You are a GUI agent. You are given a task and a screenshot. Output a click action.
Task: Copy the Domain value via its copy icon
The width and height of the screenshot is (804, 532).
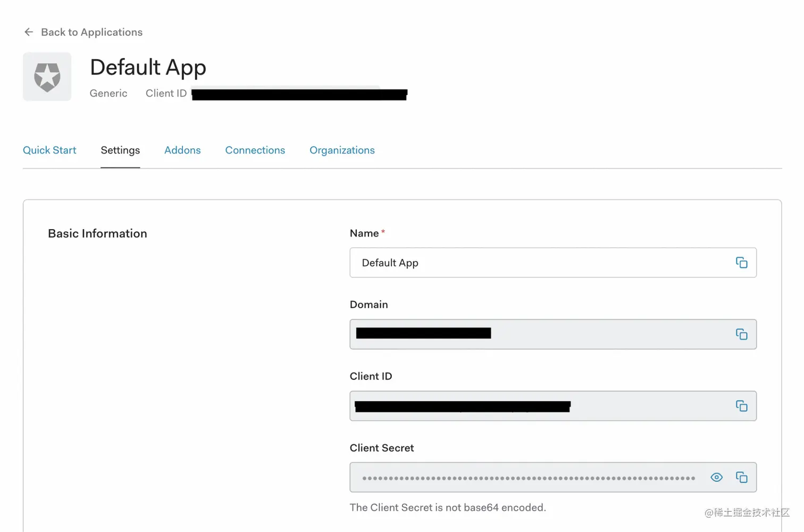pyautogui.click(x=741, y=334)
